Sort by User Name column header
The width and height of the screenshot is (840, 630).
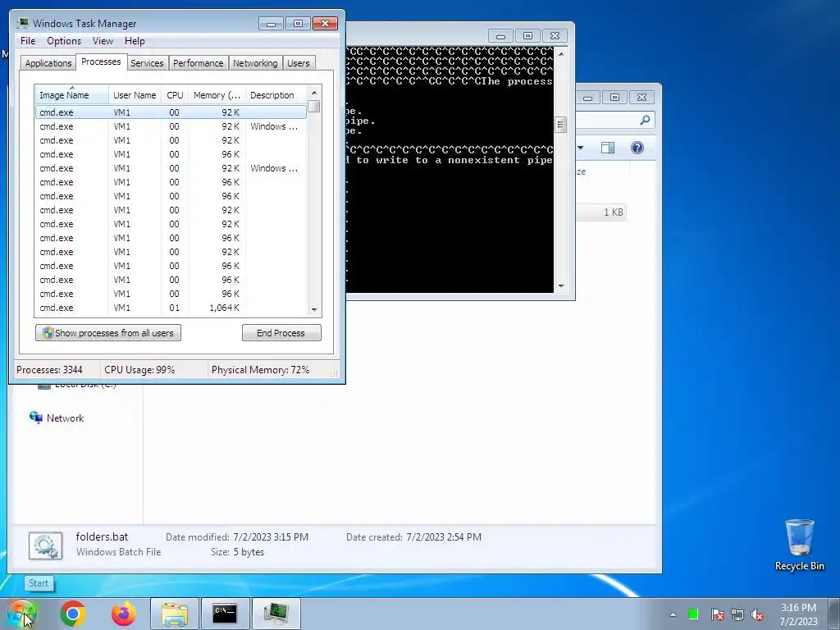coord(135,95)
